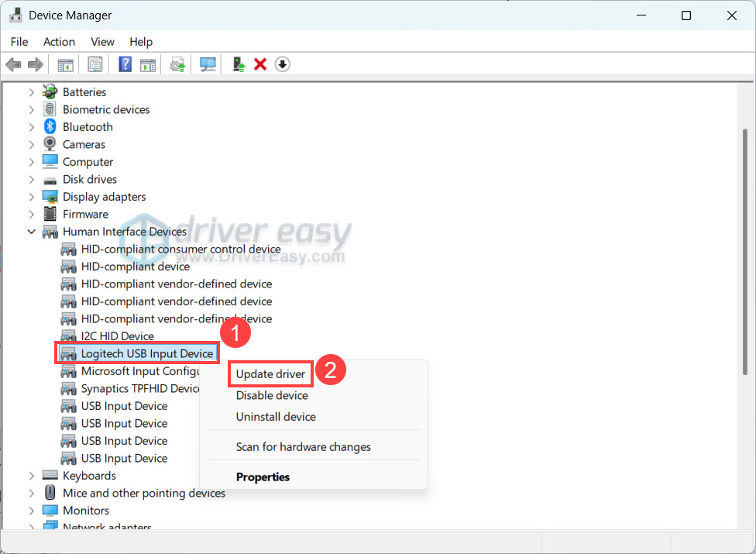Expand the Display adapters node
Viewport: 756px width, 554px height.
(31, 197)
